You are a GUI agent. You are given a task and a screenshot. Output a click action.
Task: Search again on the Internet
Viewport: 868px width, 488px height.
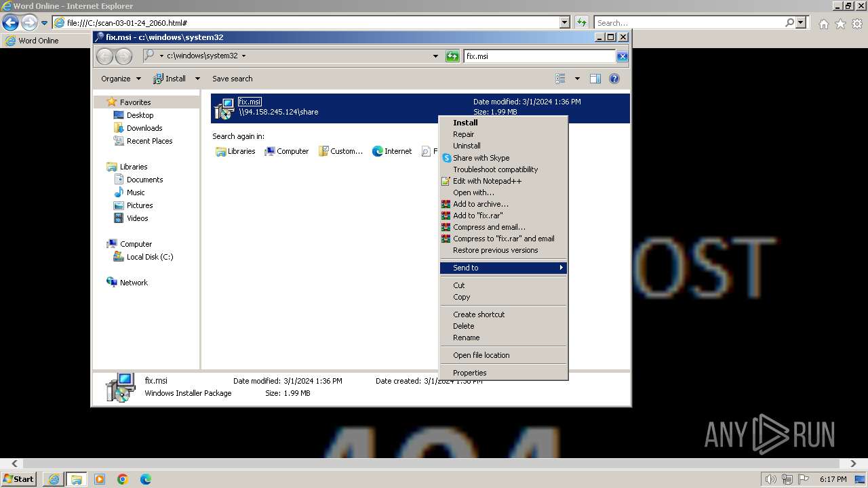392,151
